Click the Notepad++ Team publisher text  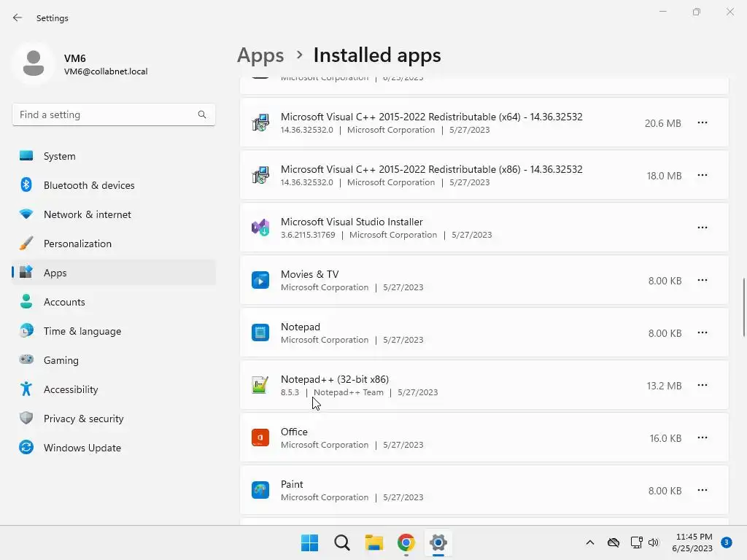tap(348, 392)
